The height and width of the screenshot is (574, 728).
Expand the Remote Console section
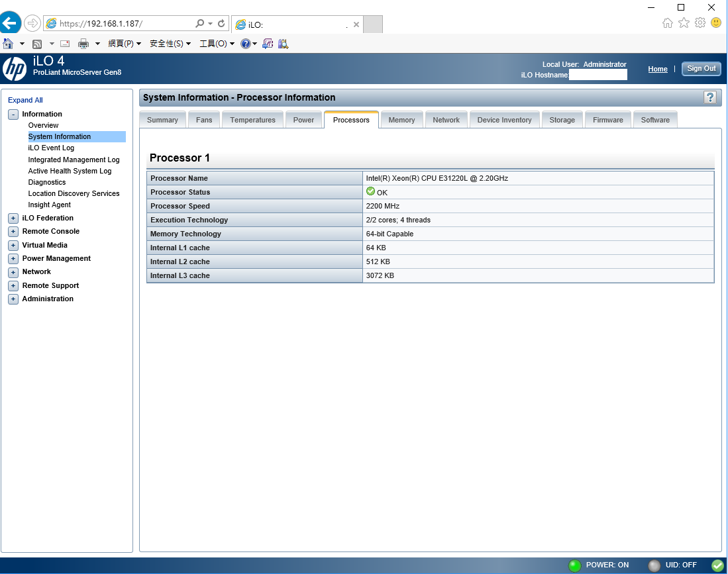[x=13, y=232]
